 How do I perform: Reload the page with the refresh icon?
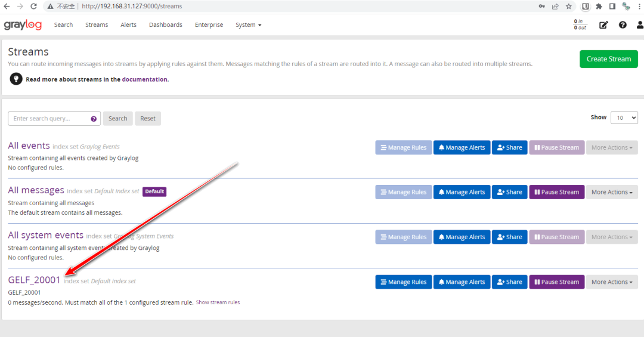(x=33, y=6)
